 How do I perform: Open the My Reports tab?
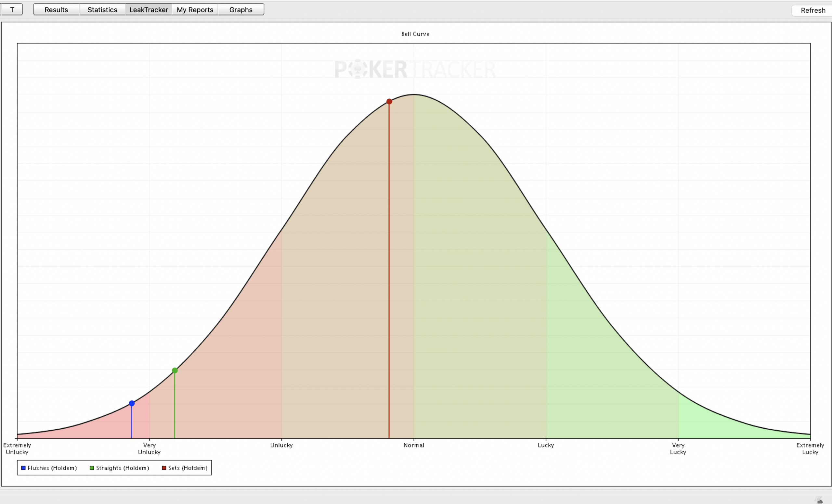[195, 9]
